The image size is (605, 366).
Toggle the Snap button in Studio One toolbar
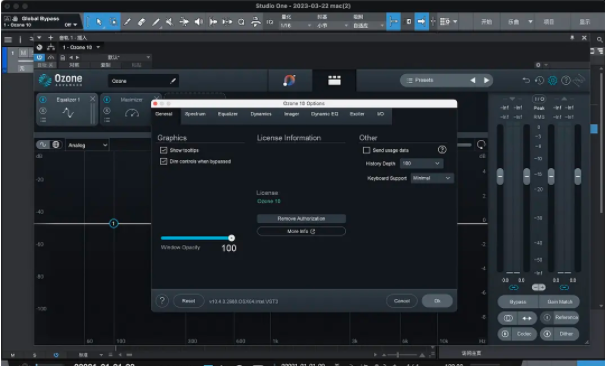[393, 22]
